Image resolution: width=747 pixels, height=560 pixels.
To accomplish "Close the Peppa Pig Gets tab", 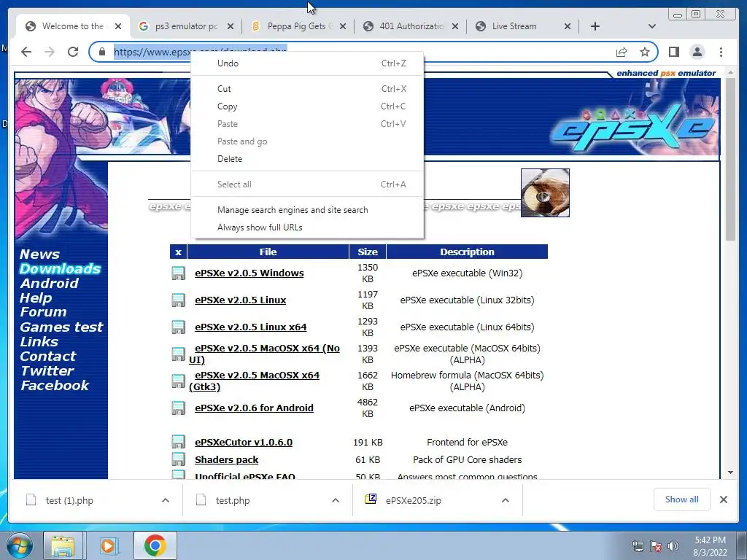I will pyautogui.click(x=343, y=26).
